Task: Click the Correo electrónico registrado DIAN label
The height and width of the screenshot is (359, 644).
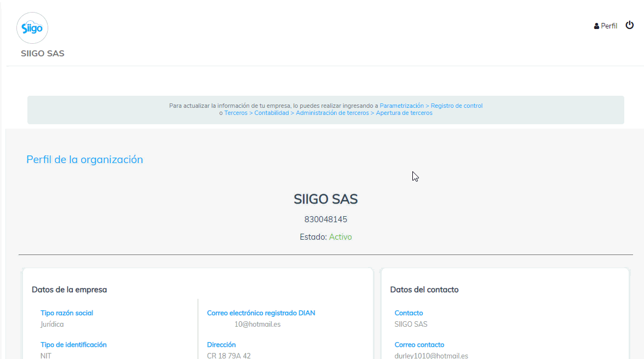Action: click(261, 313)
